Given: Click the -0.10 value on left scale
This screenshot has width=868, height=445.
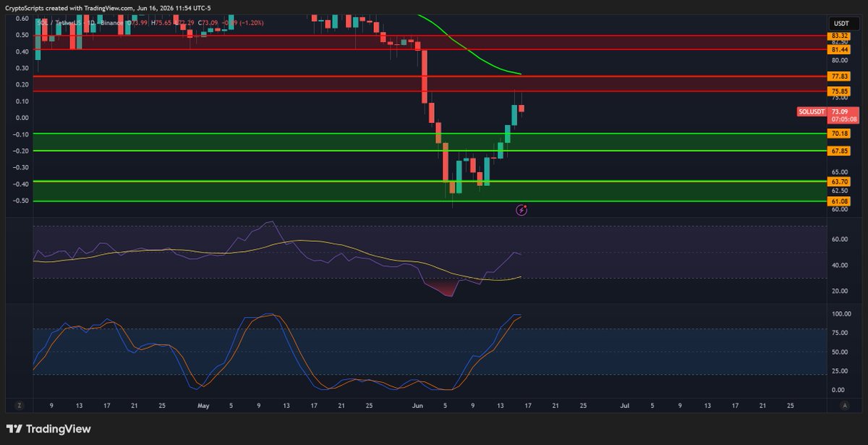Looking at the screenshot, I should click(x=20, y=134).
